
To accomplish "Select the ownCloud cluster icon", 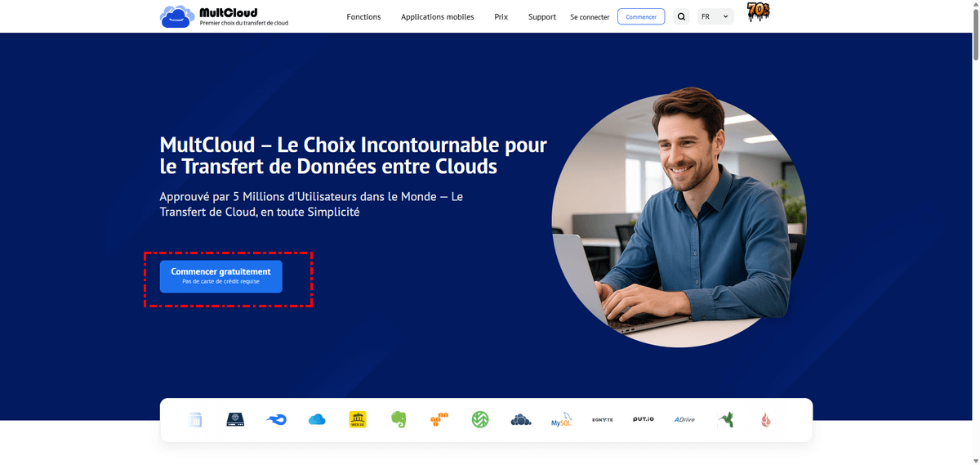I will tap(521, 420).
